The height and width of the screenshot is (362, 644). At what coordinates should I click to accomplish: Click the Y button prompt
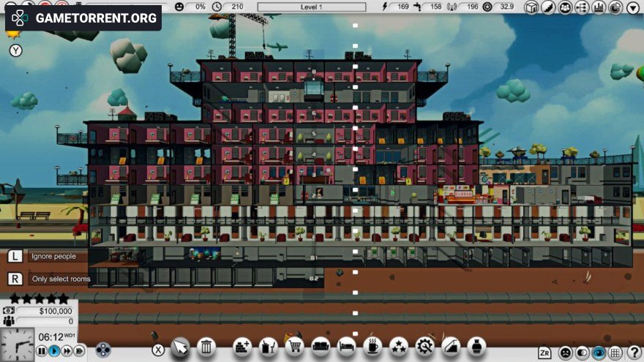tap(15, 50)
